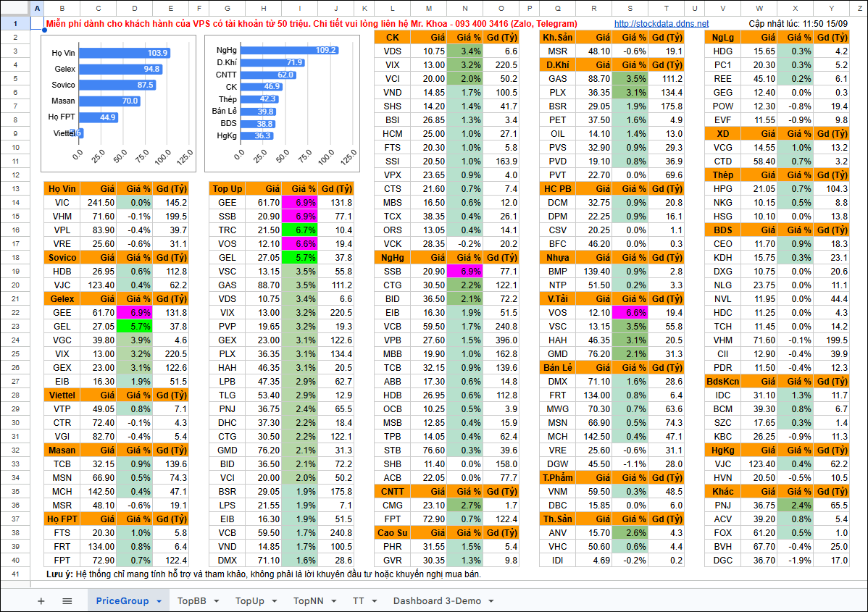This screenshot has width=868, height=612.
Task: Select row 1 header
Action: click(x=15, y=24)
